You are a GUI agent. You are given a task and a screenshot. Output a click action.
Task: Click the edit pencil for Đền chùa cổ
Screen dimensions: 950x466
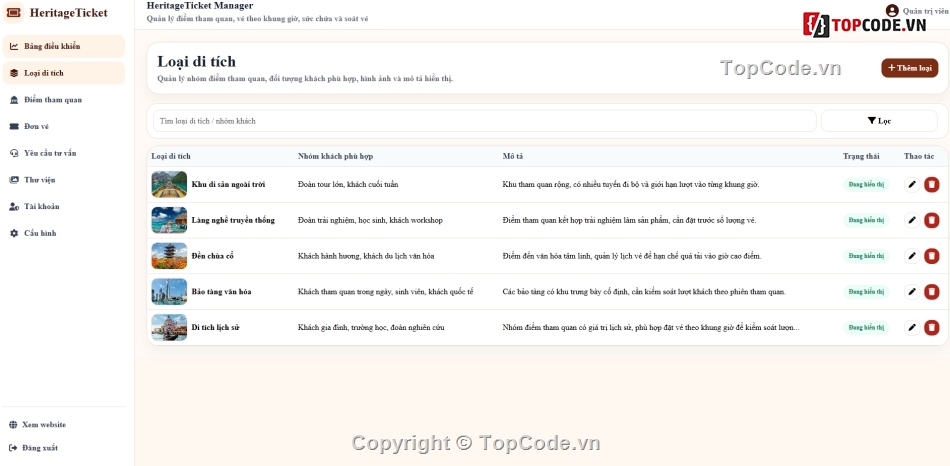click(911, 256)
